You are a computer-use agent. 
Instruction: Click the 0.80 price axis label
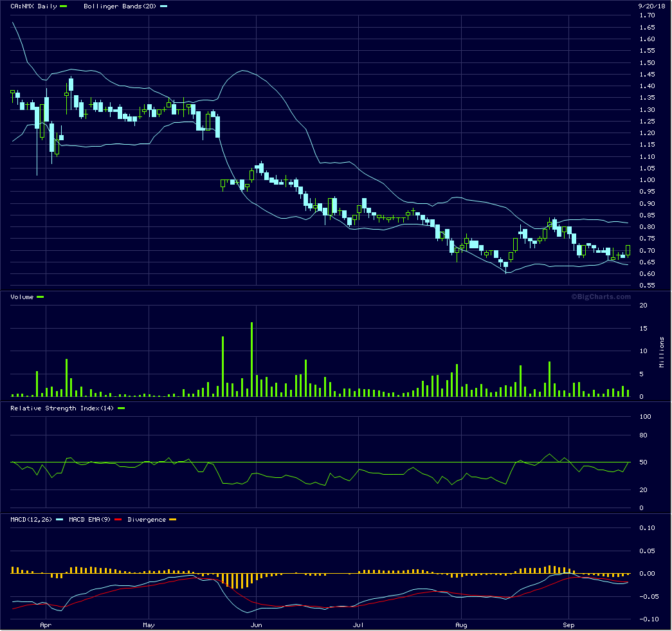(647, 227)
